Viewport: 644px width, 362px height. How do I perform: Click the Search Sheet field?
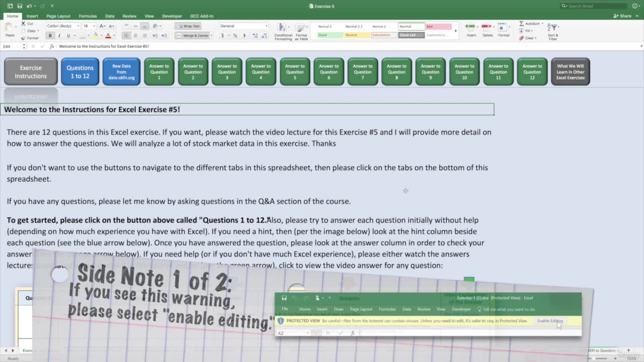point(595,6)
